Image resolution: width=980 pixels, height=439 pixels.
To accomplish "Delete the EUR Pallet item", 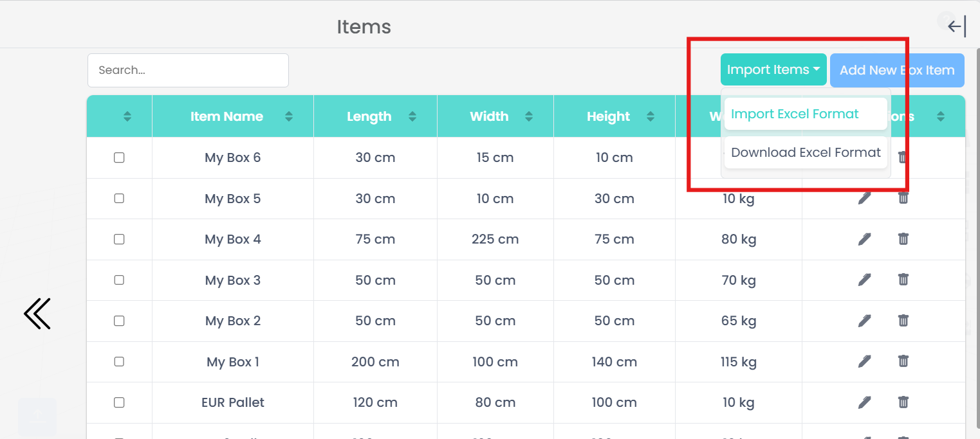I will tap(903, 402).
